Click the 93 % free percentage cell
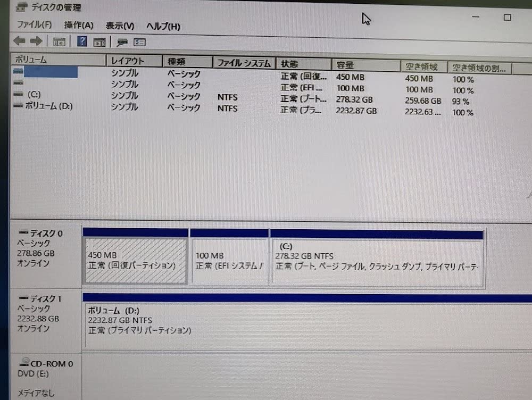The image size is (532, 400). point(460,101)
